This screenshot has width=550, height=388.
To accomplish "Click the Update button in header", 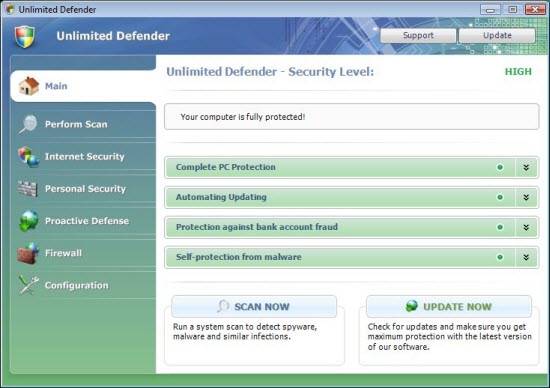I will (x=497, y=35).
